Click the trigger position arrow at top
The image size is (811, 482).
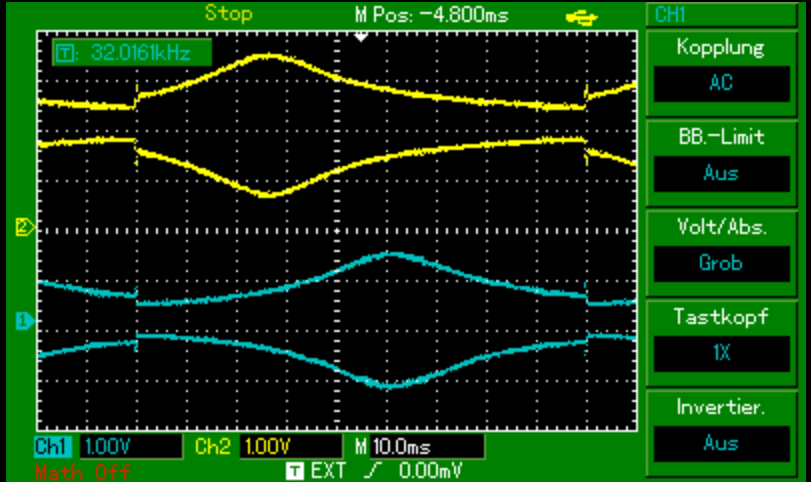pos(361,36)
